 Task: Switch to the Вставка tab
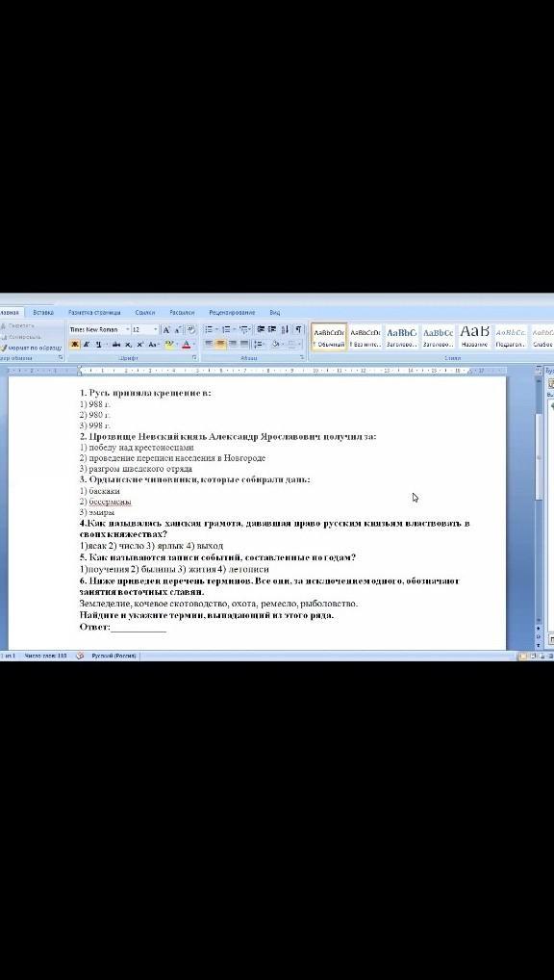click(43, 312)
